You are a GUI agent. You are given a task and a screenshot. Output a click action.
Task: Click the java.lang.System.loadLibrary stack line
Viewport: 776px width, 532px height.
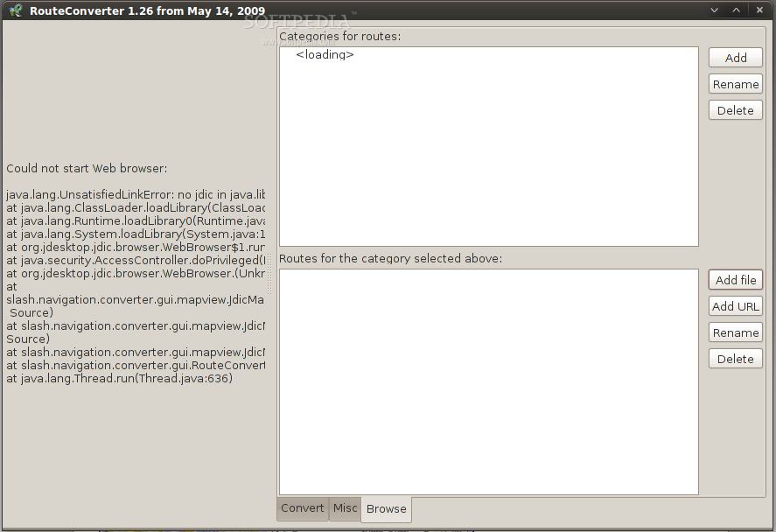[x=136, y=234]
